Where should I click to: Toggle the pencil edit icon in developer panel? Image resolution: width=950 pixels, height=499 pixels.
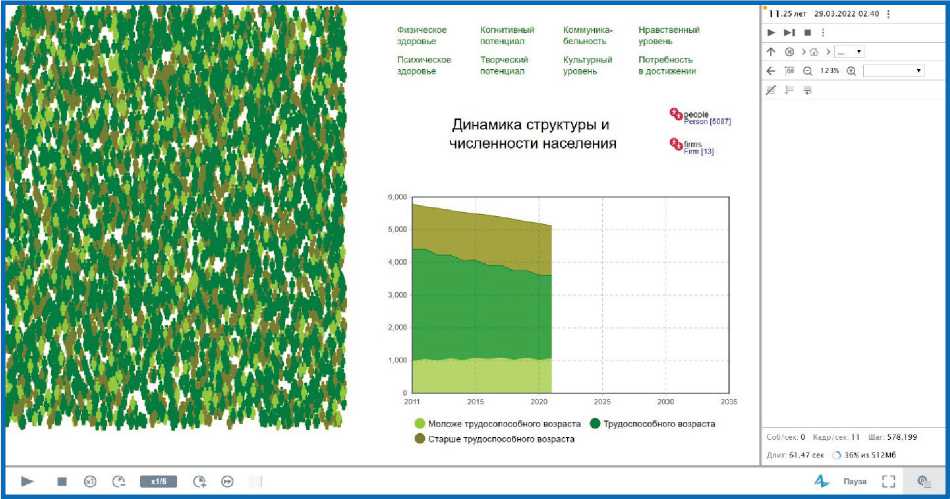point(771,90)
